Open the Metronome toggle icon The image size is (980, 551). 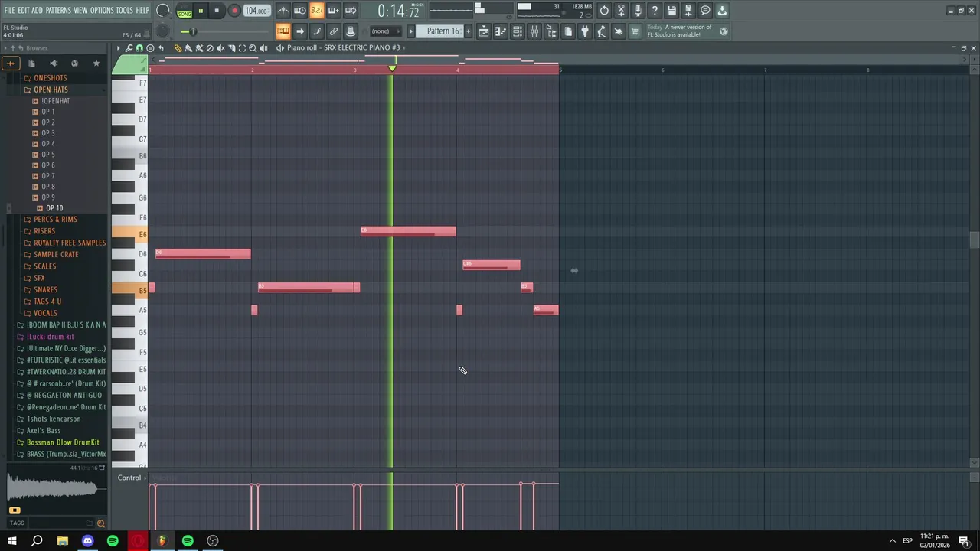click(x=283, y=11)
